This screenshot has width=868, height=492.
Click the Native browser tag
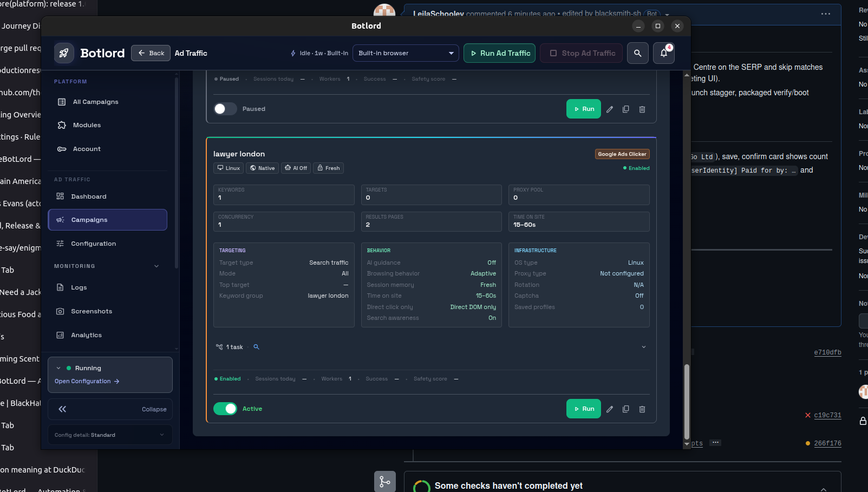coord(262,168)
